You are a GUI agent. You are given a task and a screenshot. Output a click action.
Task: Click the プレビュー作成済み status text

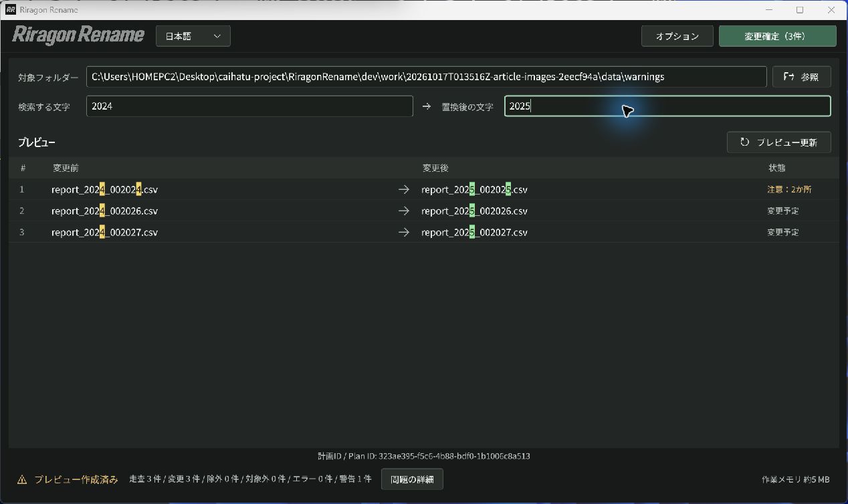point(76,479)
